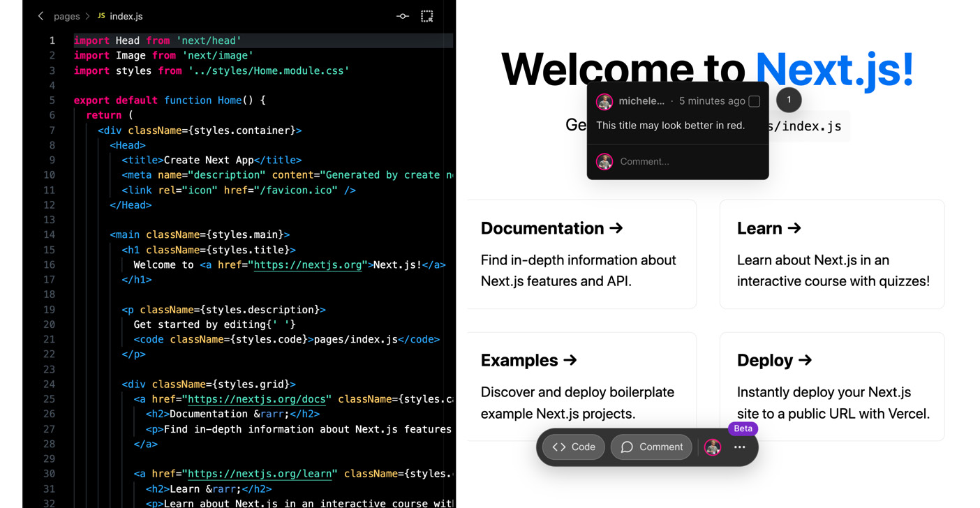Click the 'Examples →' link
This screenshot has width=980, height=508.
[528, 360]
